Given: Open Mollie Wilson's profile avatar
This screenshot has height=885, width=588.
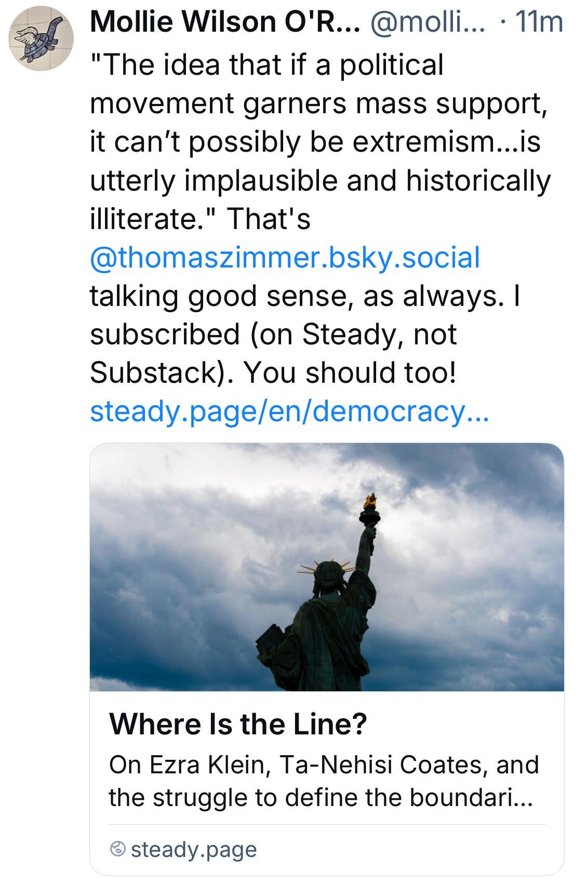Looking at the screenshot, I should coord(41,39).
